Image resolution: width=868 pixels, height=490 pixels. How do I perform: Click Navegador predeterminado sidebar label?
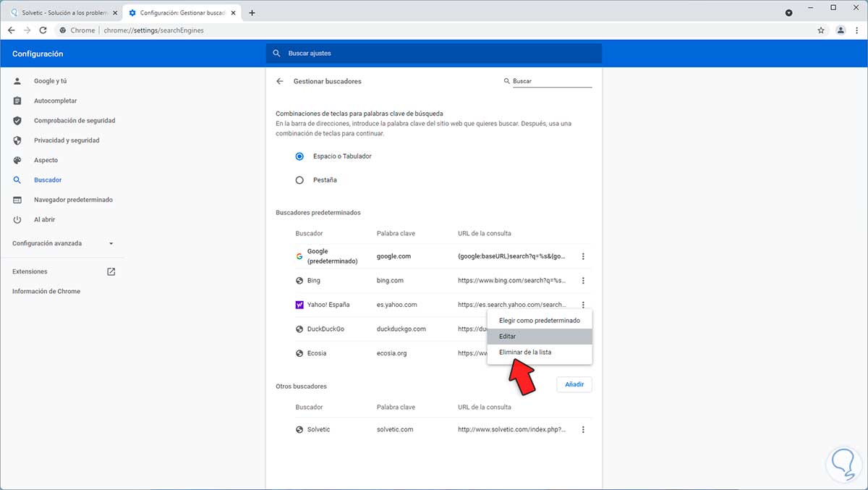(x=73, y=200)
